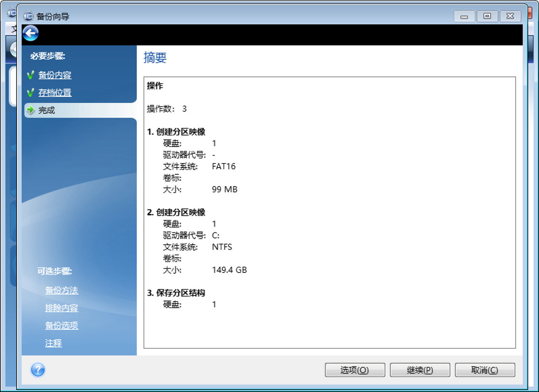Open the 备份方法 optional step
This screenshot has width=539, height=392.
point(62,290)
